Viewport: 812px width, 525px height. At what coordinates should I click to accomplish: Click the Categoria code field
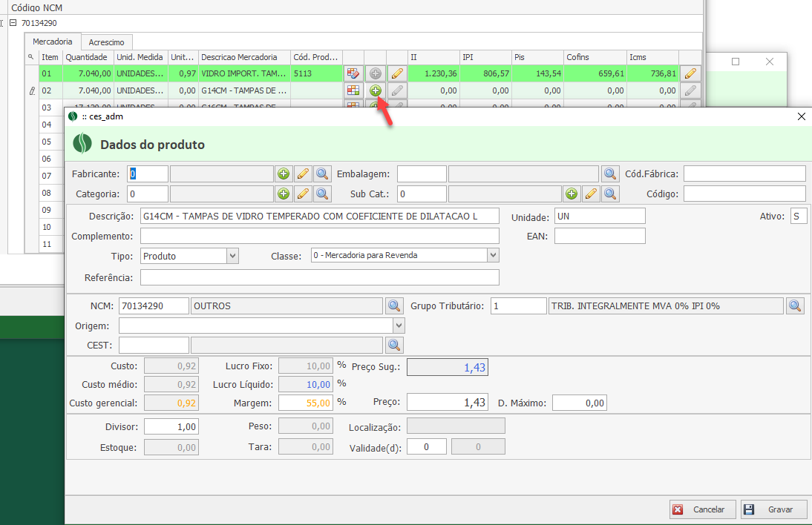click(148, 194)
